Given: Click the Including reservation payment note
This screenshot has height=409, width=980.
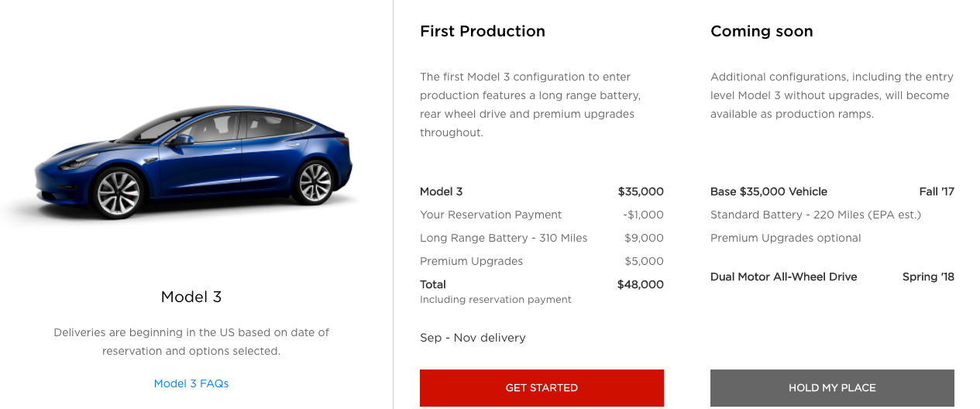Looking at the screenshot, I should (496, 299).
